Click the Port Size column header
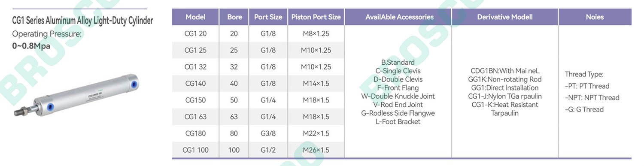This screenshot has width=644, height=166. tap(268, 17)
